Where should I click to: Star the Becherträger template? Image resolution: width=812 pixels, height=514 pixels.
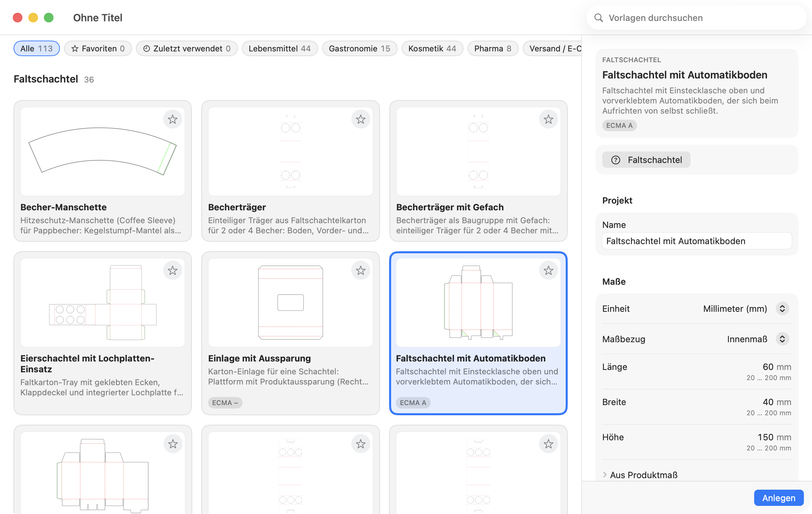361,119
